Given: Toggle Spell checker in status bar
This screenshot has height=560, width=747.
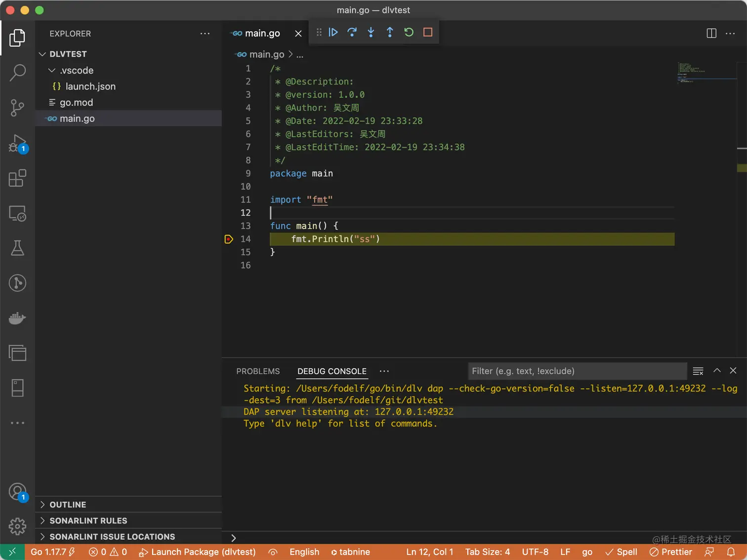Looking at the screenshot, I should 621,552.
